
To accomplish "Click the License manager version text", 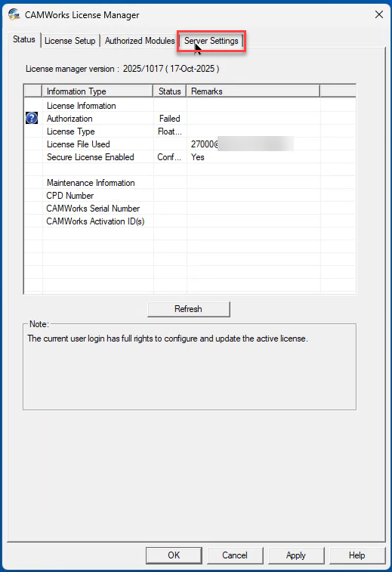I will (x=122, y=69).
